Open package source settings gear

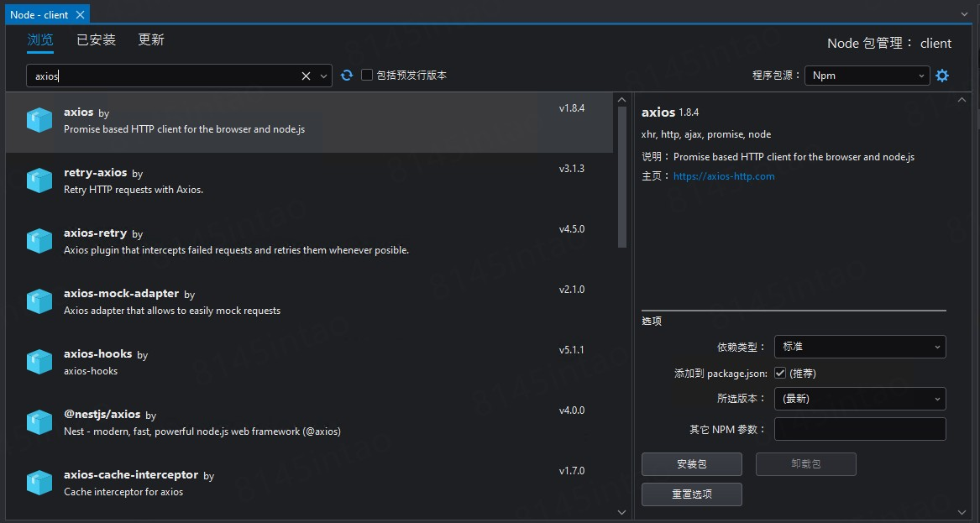[x=942, y=76]
